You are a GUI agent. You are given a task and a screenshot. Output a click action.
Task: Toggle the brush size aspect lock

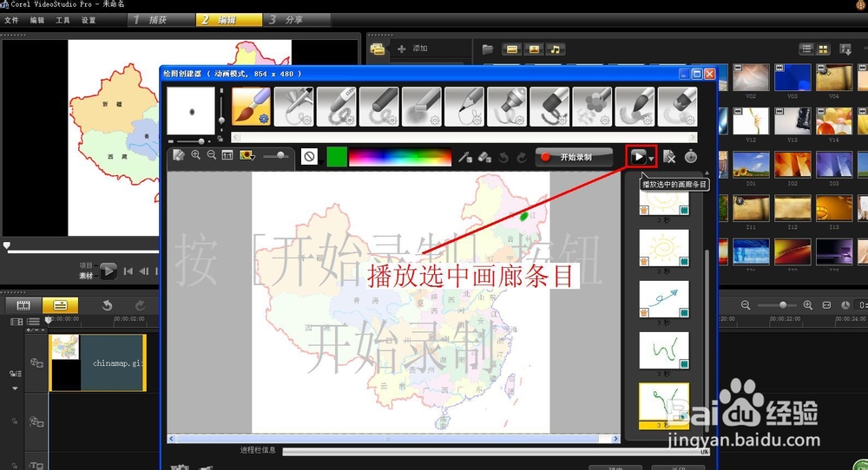pyautogui.click(x=220, y=139)
